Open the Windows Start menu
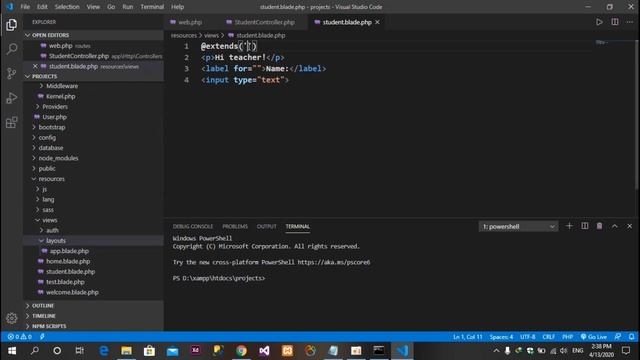The height and width of the screenshot is (360, 640). coord(12,351)
